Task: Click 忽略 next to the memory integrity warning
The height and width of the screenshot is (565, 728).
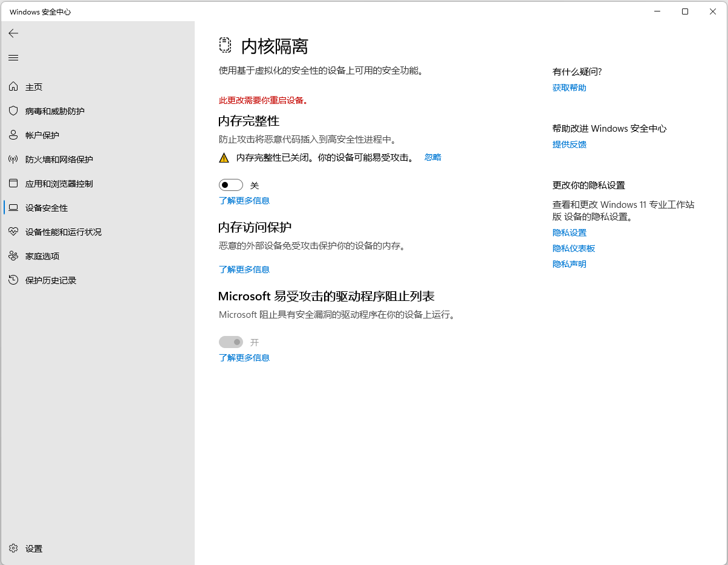Action: tap(432, 157)
